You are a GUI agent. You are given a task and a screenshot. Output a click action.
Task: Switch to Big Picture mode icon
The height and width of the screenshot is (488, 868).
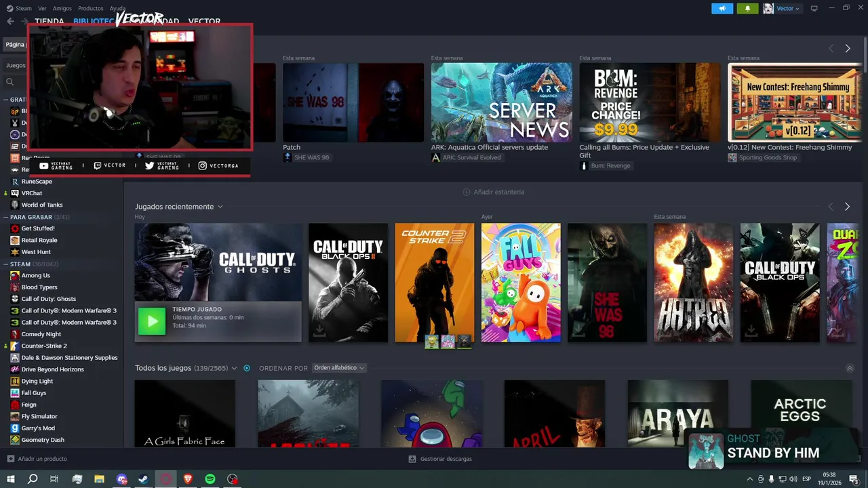click(814, 8)
